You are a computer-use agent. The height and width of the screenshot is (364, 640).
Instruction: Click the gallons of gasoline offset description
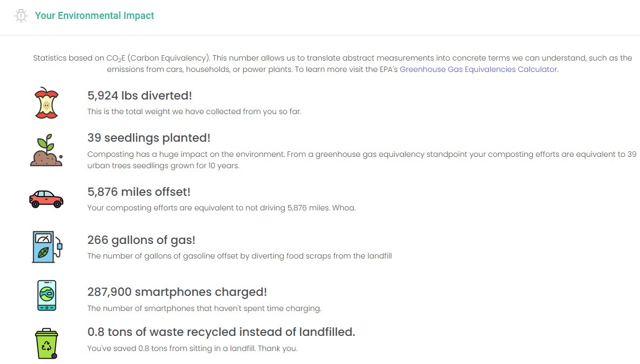(x=239, y=256)
